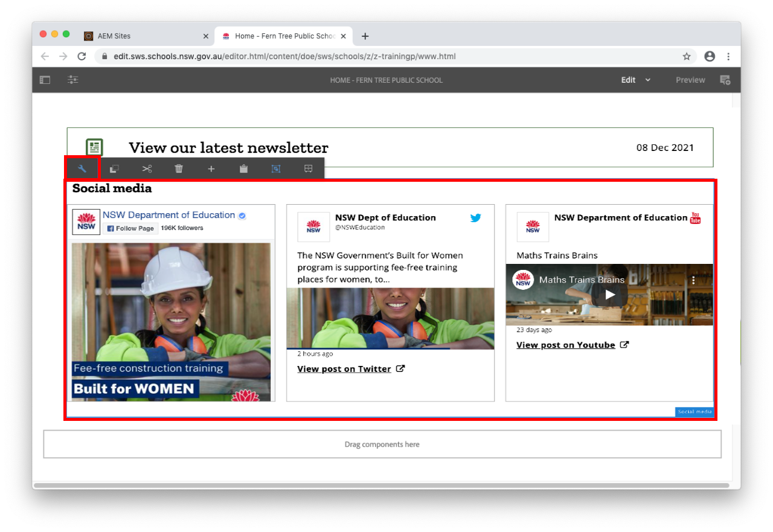Click the NSW logo in YouTube card
This screenshot has height=532, width=773.
pyautogui.click(x=533, y=227)
